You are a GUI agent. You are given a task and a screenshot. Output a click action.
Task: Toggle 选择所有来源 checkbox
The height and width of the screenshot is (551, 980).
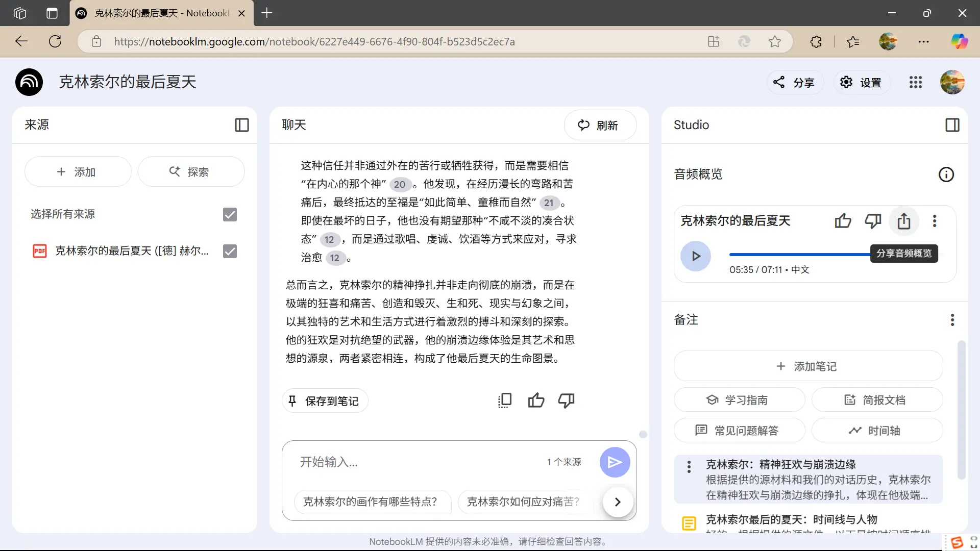coord(230,215)
